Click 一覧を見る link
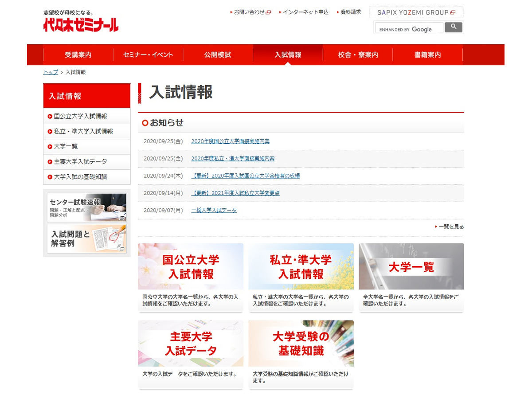532x399 pixels. click(449, 227)
